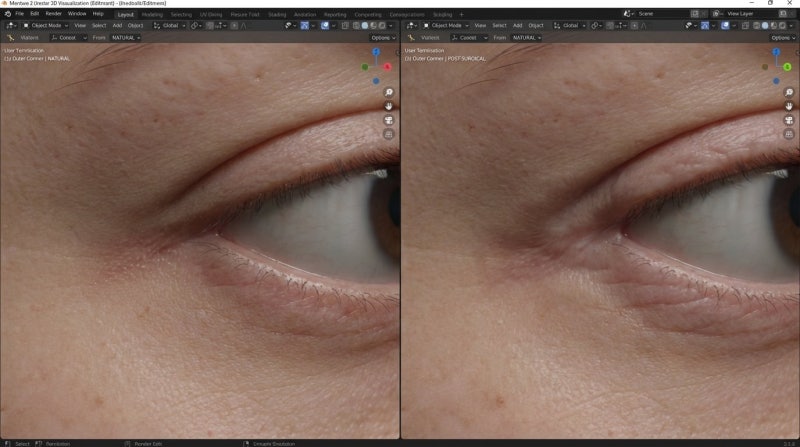Switch to the Modeling workspace tab

click(x=152, y=15)
